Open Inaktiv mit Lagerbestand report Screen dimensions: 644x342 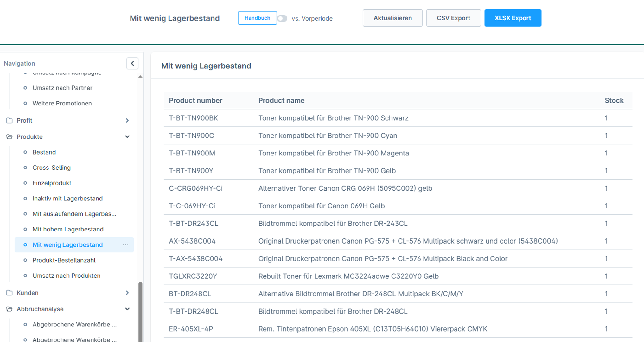tap(67, 199)
